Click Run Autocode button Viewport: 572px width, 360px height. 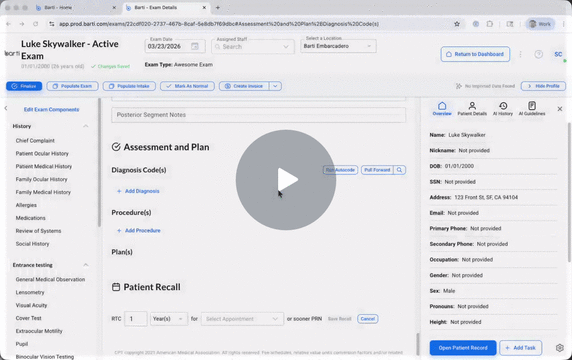pos(340,170)
